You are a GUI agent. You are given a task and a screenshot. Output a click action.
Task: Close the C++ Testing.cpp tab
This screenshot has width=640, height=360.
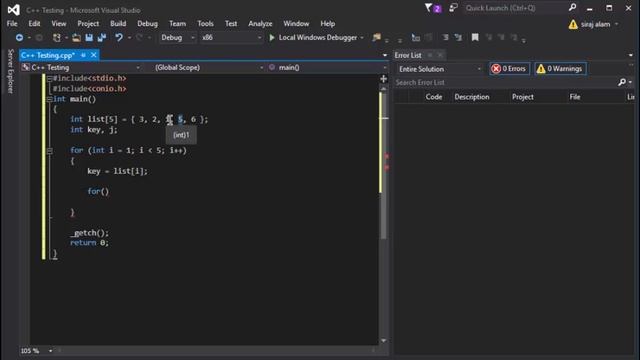(x=94, y=55)
